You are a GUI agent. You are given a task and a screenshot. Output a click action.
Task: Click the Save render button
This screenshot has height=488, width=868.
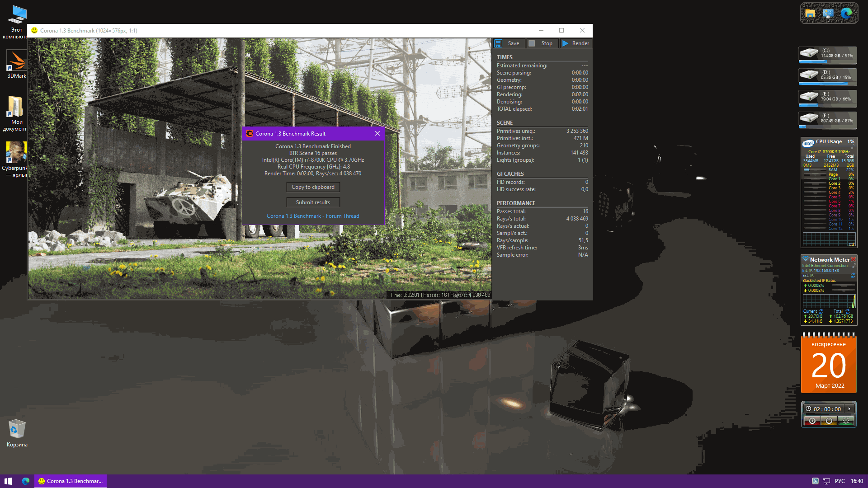508,43
